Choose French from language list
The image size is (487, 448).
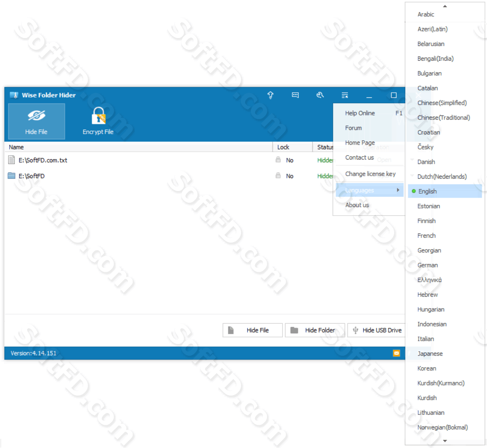pyautogui.click(x=445, y=236)
